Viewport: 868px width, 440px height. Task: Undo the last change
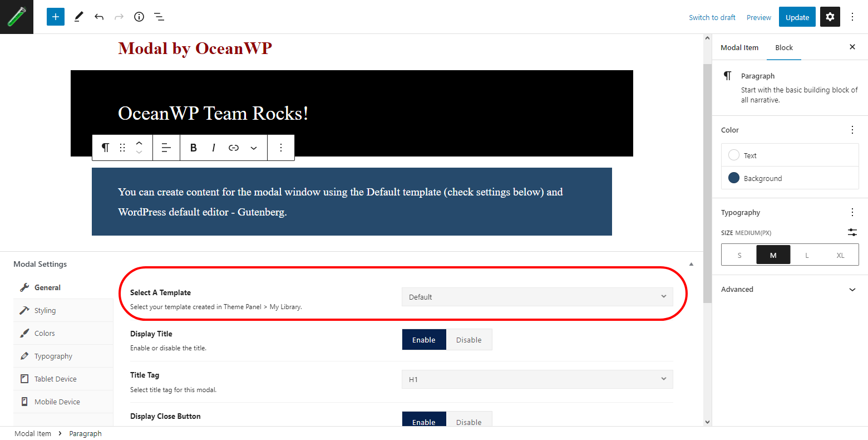pyautogui.click(x=99, y=17)
